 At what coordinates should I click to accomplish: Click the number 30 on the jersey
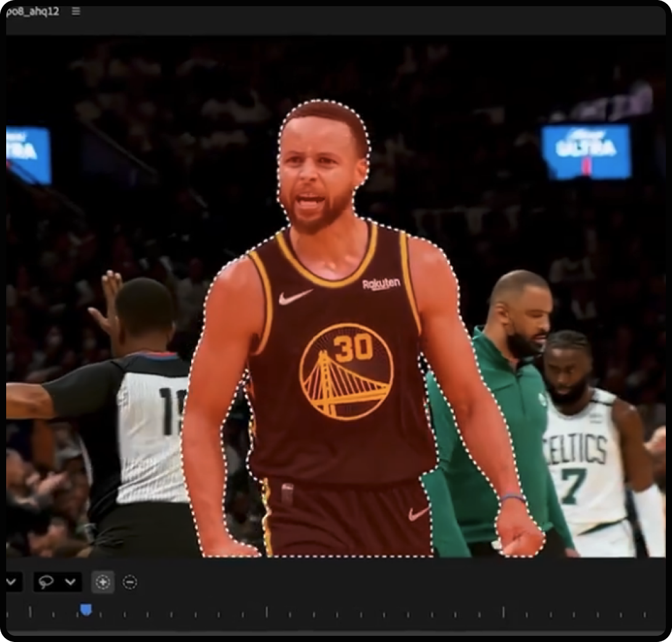(x=354, y=348)
